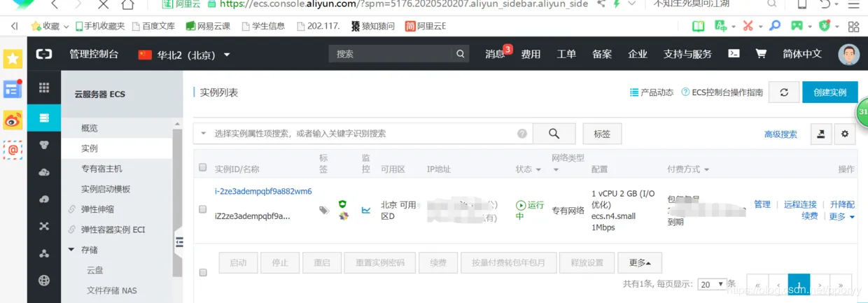The image size is (868, 303).
Task: Click the 标签 filter button
Action: tap(602, 134)
